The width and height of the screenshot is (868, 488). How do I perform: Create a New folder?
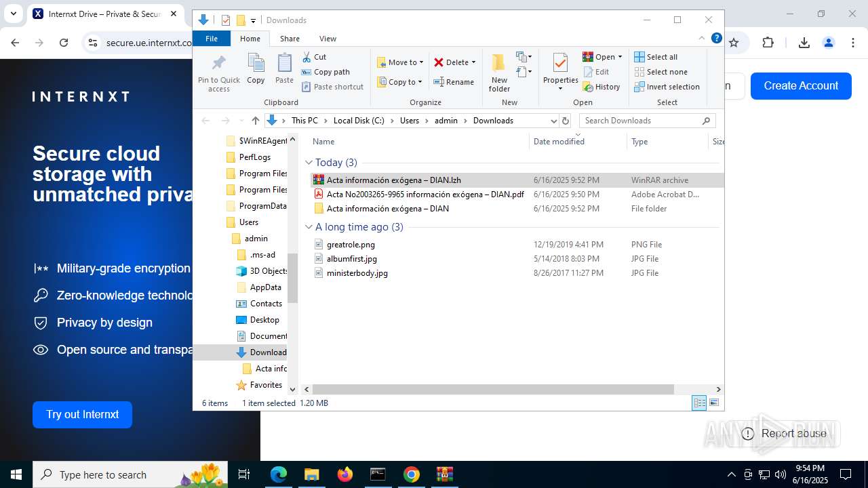499,73
